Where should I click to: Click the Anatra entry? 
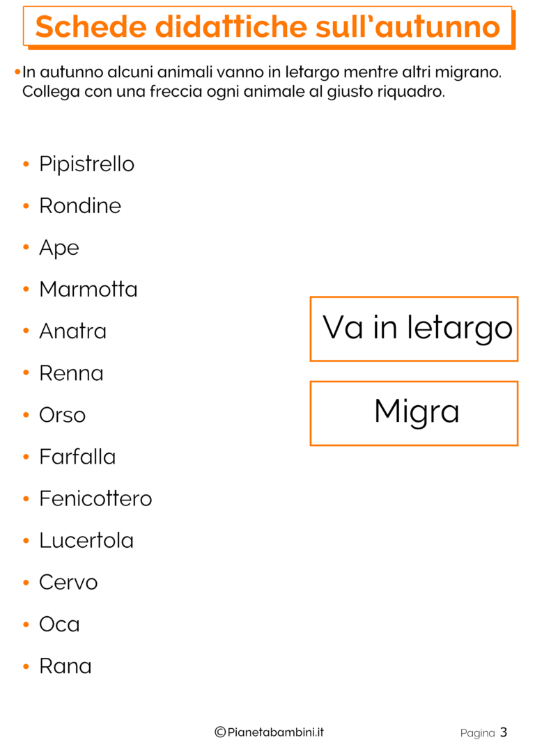(x=72, y=331)
